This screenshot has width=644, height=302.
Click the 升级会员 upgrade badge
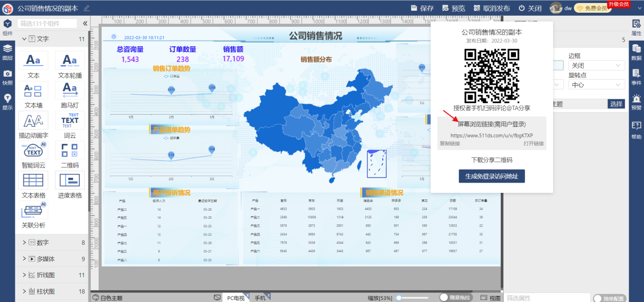[x=619, y=4]
